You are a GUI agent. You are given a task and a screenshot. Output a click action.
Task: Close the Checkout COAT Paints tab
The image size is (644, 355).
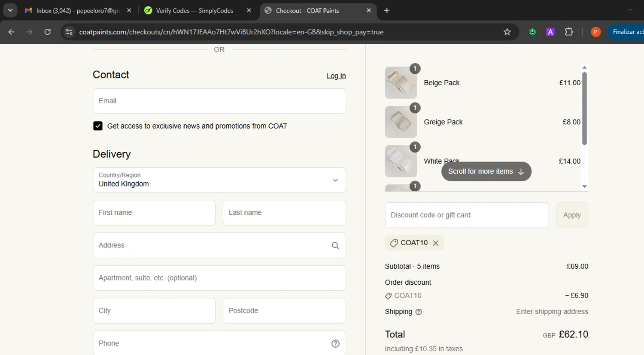point(369,10)
